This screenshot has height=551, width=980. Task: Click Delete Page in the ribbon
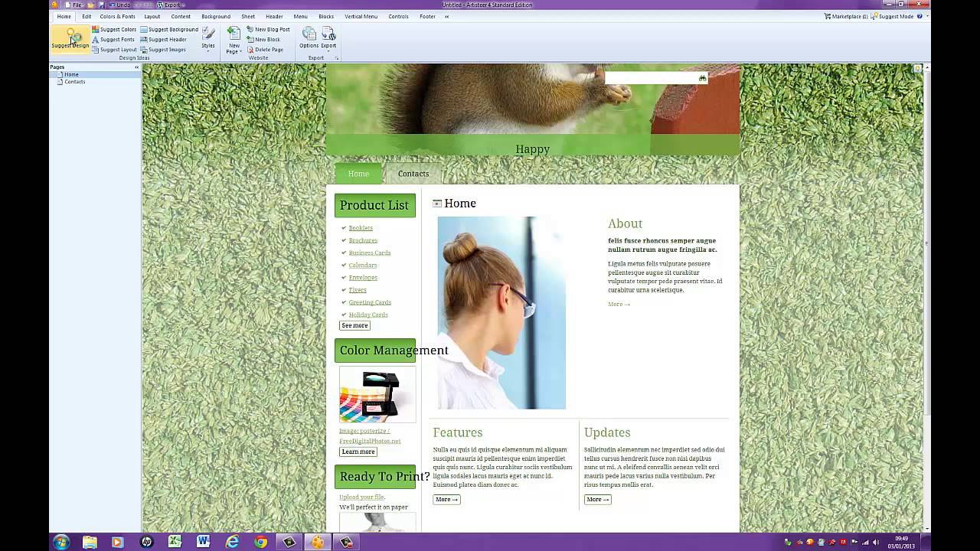(x=265, y=49)
